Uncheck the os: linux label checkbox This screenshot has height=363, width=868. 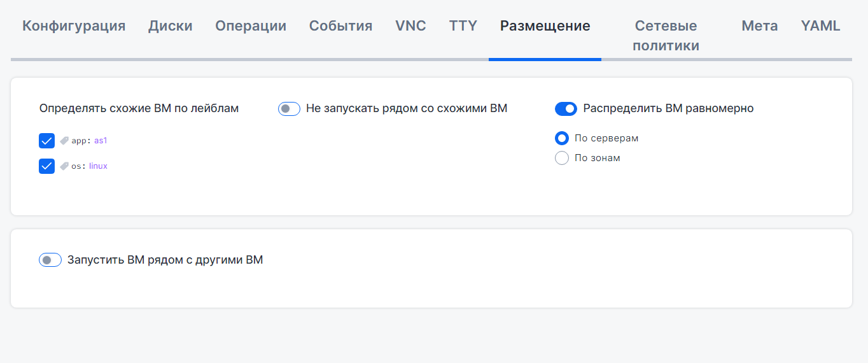pyautogui.click(x=47, y=166)
